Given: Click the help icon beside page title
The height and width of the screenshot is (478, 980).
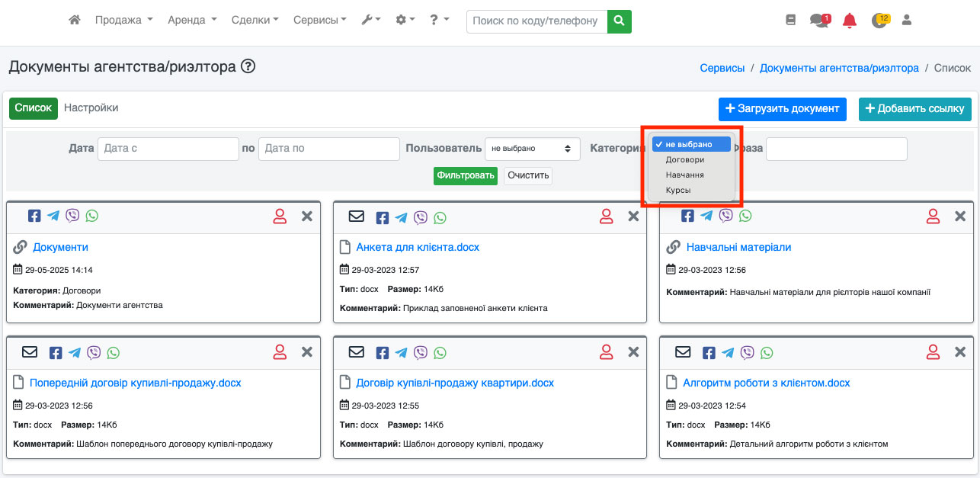Looking at the screenshot, I should 248,67.
